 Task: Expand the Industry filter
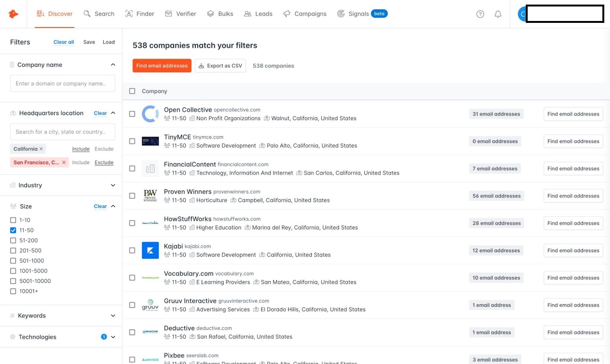[113, 185]
